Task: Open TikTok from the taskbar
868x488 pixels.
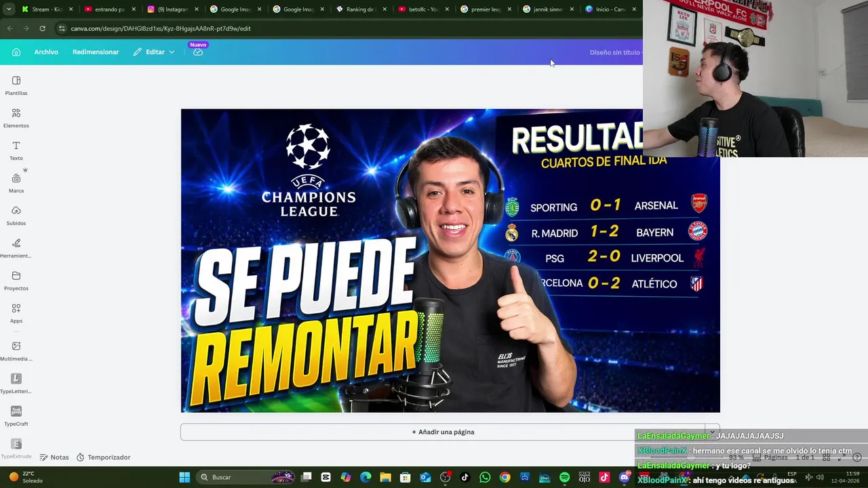Action: [465, 477]
